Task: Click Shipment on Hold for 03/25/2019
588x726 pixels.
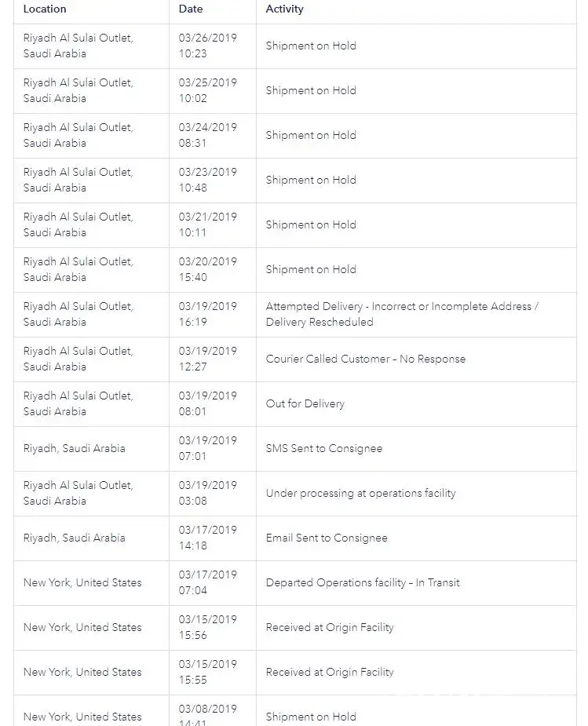Action: pos(311,90)
